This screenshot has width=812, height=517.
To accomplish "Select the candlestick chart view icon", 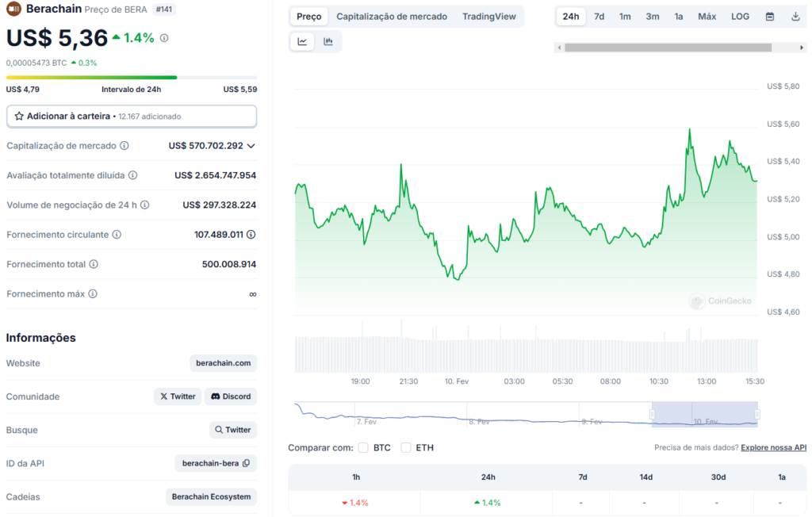I will point(328,41).
